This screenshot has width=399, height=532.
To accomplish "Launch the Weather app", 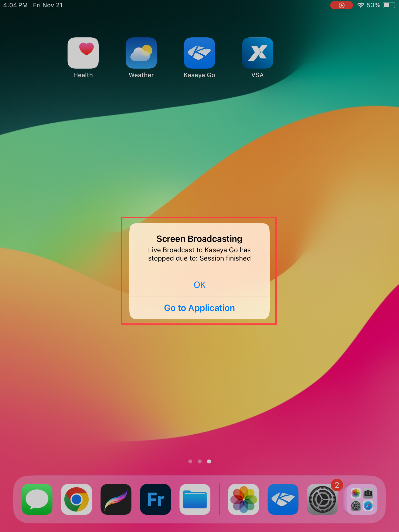I will point(141,53).
